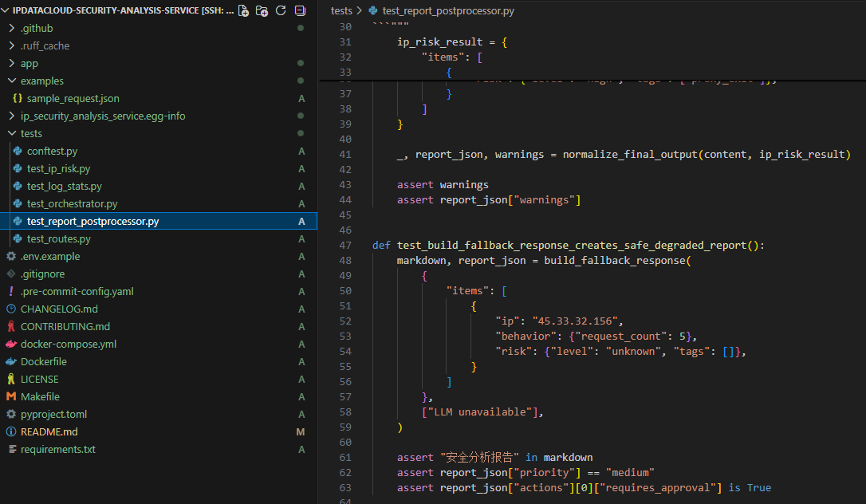The image size is (866, 504).
Task: Click JSON braces icon of sample_request.json
Action: coord(18,98)
